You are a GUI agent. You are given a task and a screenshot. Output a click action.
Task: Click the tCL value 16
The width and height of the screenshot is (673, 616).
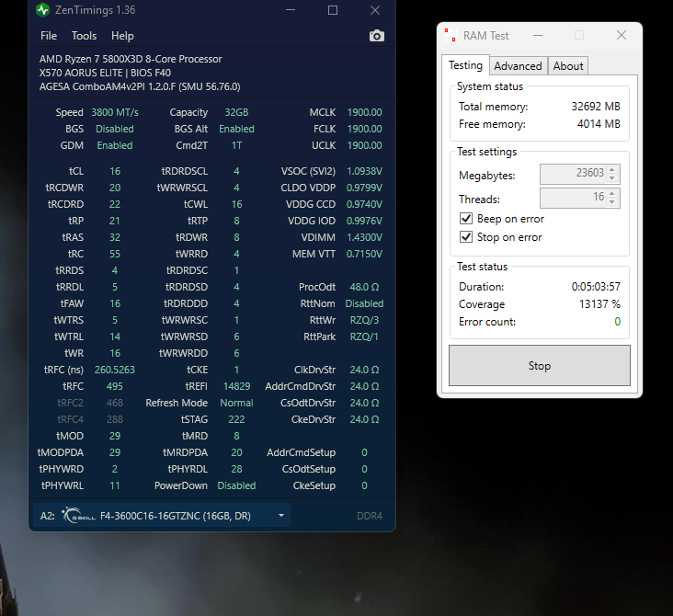click(115, 171)
